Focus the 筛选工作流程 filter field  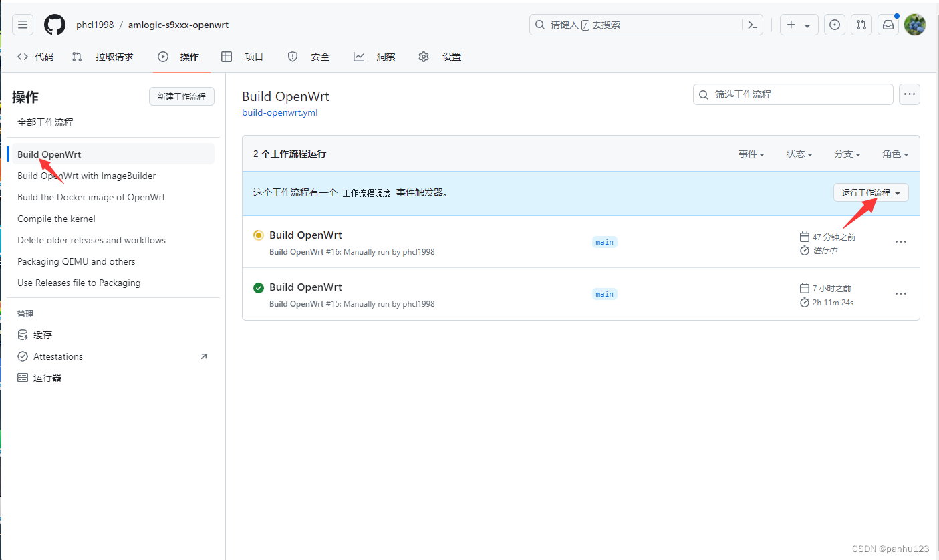793,94
